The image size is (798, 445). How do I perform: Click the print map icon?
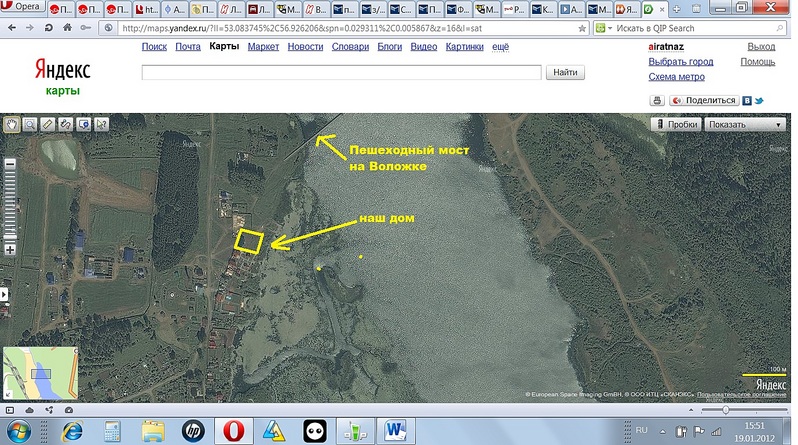click(657, 100)
